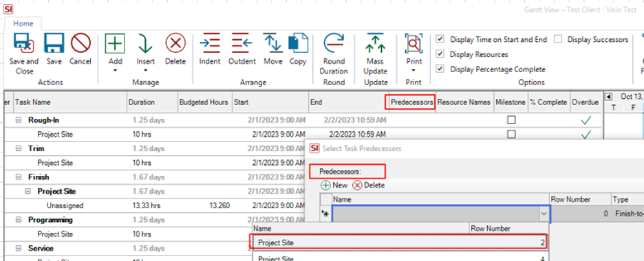
Task: Select Project Site row number 2
Action: click(399, 242)
